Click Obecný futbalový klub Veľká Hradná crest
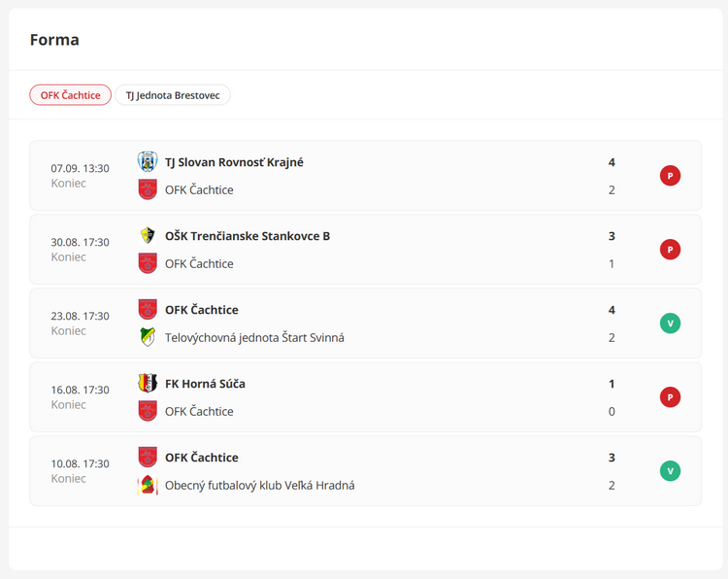Screen dimensions: 728x579 148,485
